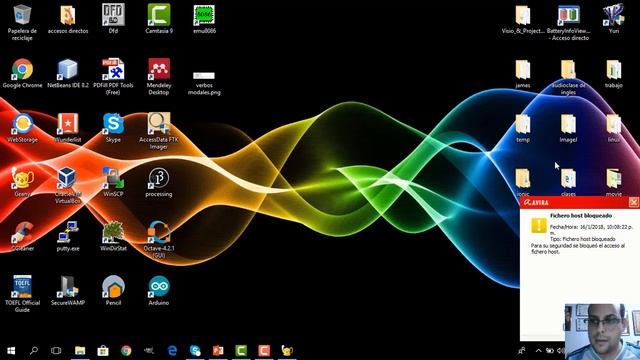Viewport: 640px width, 360px height.
Task: Select the Dfd desktop shortcut
Action: (x=113, y=19)
